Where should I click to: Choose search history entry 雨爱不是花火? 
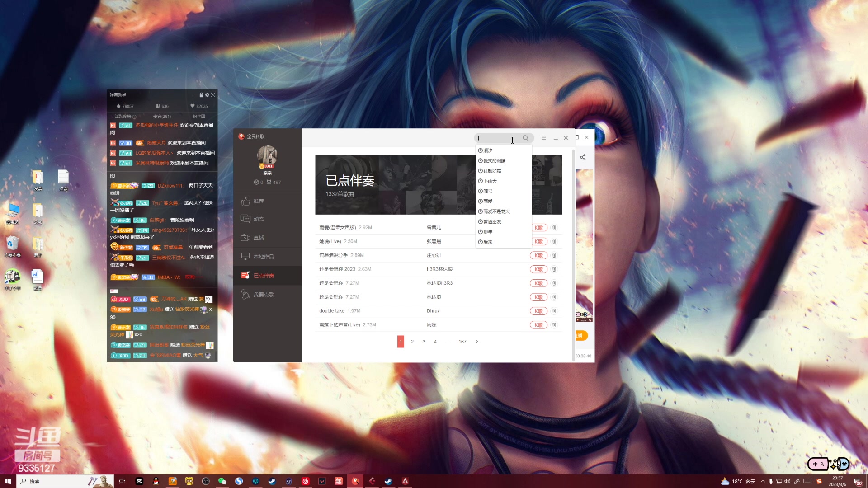click(504, 211)
